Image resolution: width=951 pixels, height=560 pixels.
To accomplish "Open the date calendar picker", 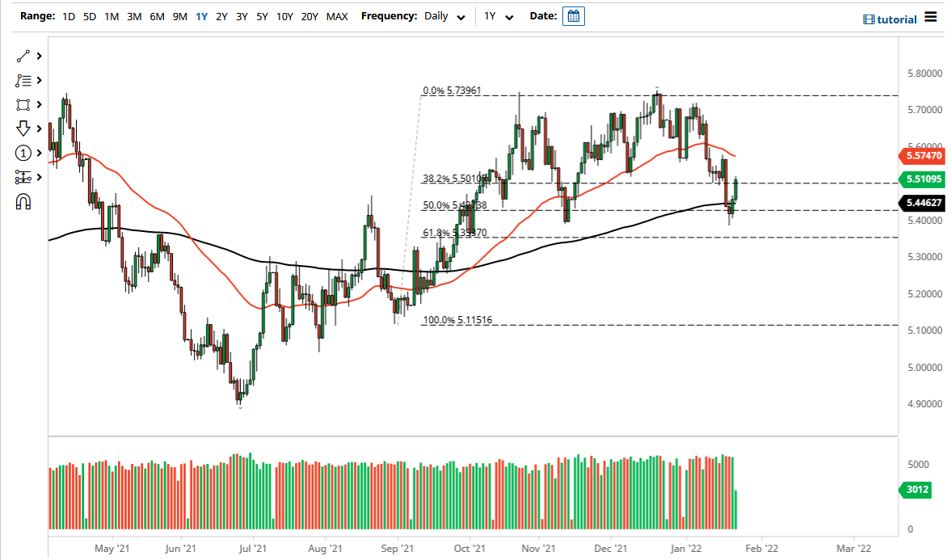I will 574,16.
